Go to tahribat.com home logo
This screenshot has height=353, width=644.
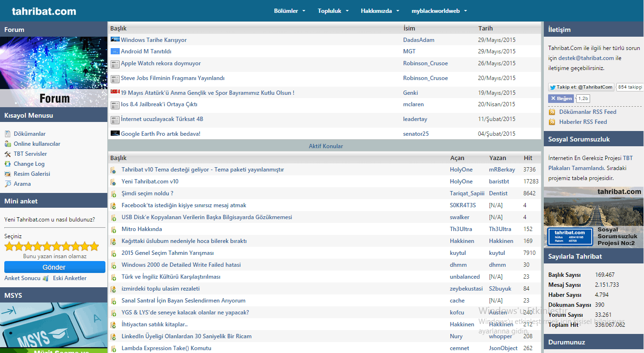point(44,11)
